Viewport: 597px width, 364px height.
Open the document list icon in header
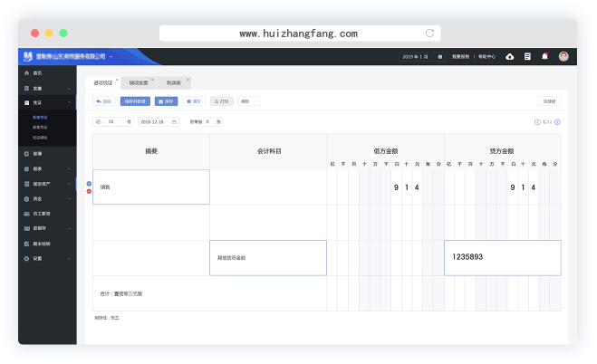click(x=527, y=57)
